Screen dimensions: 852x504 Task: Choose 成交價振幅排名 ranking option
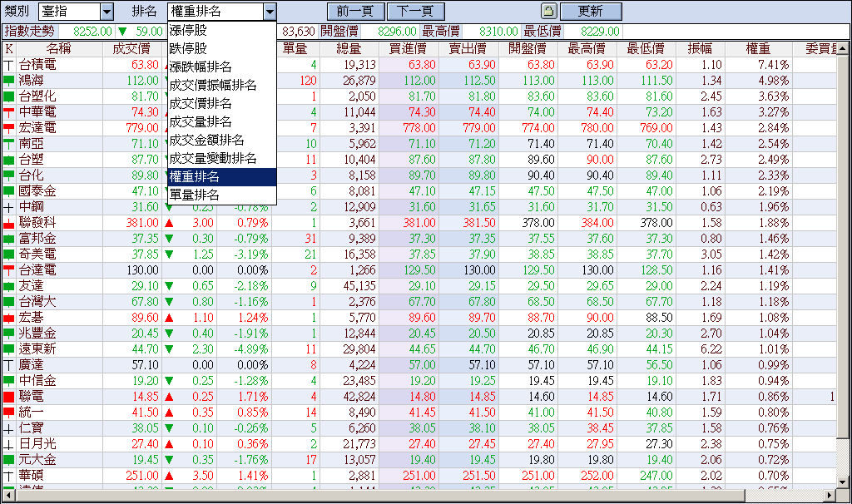click(x=222, y=86)
